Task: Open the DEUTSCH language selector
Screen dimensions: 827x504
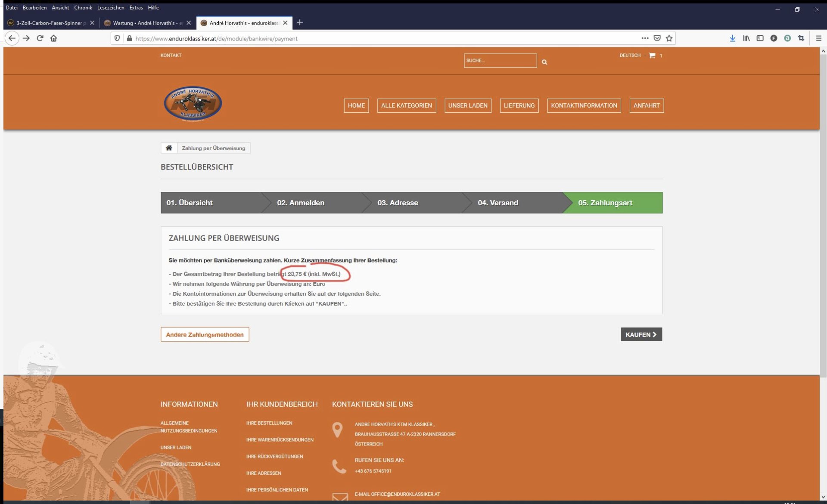Action: point(630,56)
